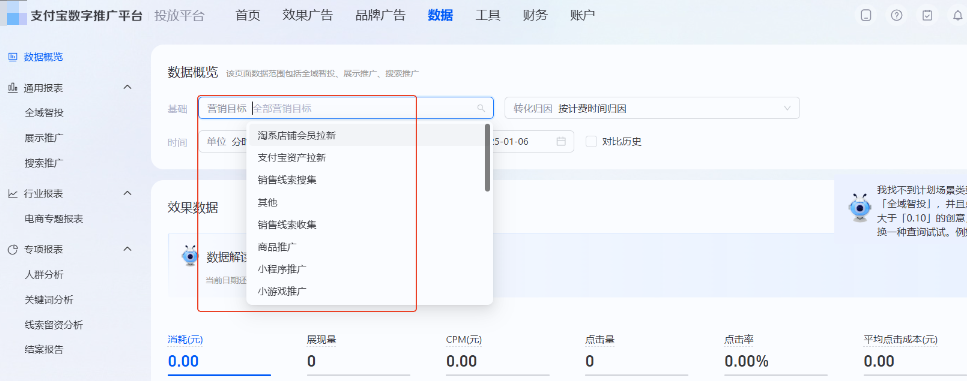Select 销售线索搜集 option
This screenshot has height=381, width=967.
(365, 179)
